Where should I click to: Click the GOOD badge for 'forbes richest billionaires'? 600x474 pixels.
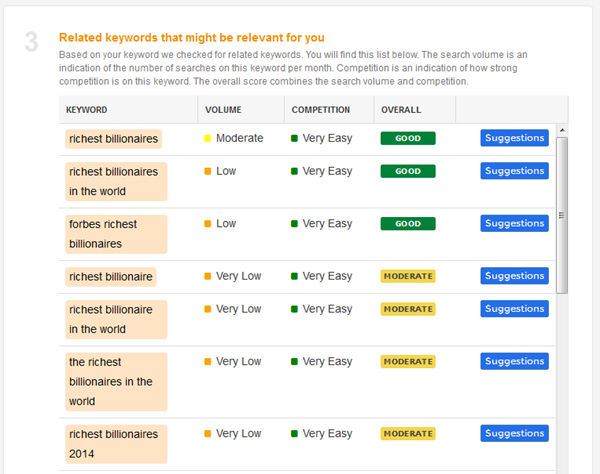[408, 224]
